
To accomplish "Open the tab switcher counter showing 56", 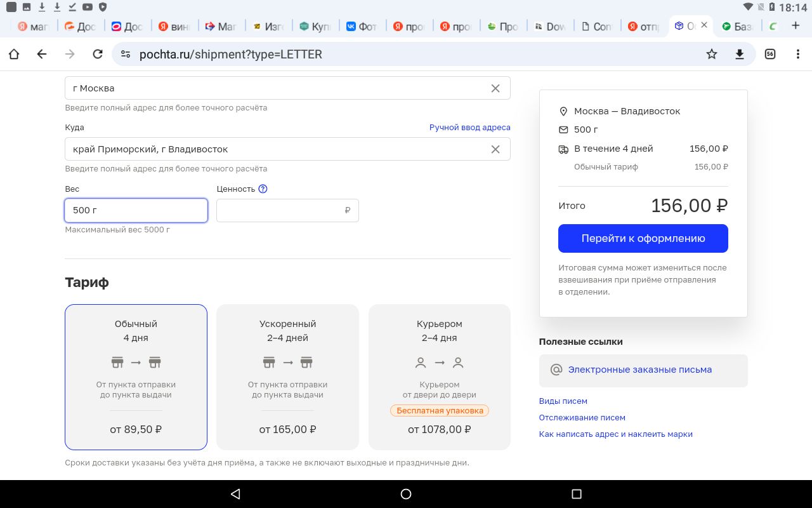I will click(769, 54).
